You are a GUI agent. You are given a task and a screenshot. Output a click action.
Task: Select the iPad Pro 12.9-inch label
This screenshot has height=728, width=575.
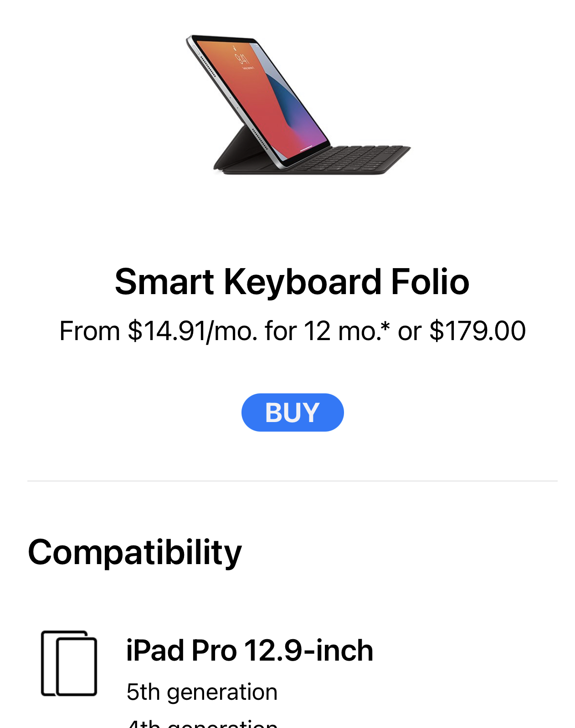coord(250,650)
